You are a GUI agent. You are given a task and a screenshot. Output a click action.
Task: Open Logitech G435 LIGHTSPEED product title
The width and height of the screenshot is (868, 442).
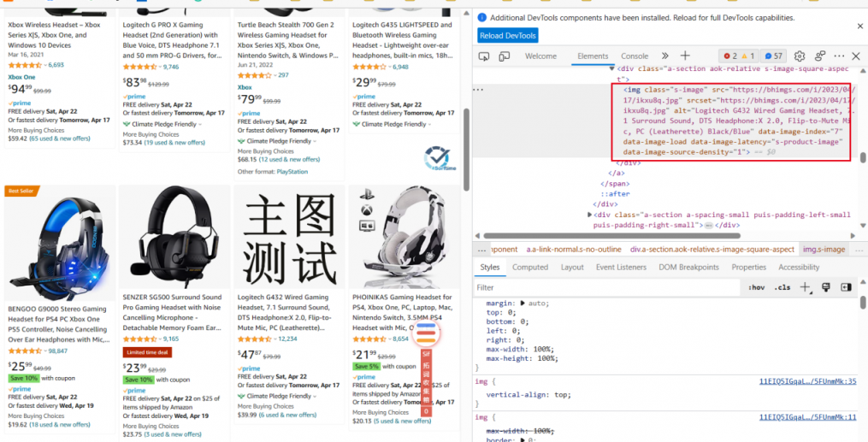(403, 40)
